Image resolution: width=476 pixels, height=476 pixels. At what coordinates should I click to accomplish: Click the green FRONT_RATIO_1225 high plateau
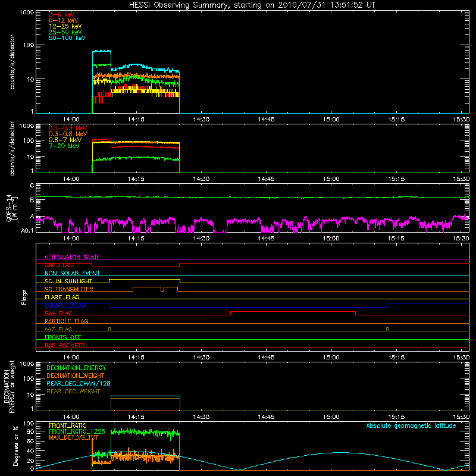click(x=145, y=432)
